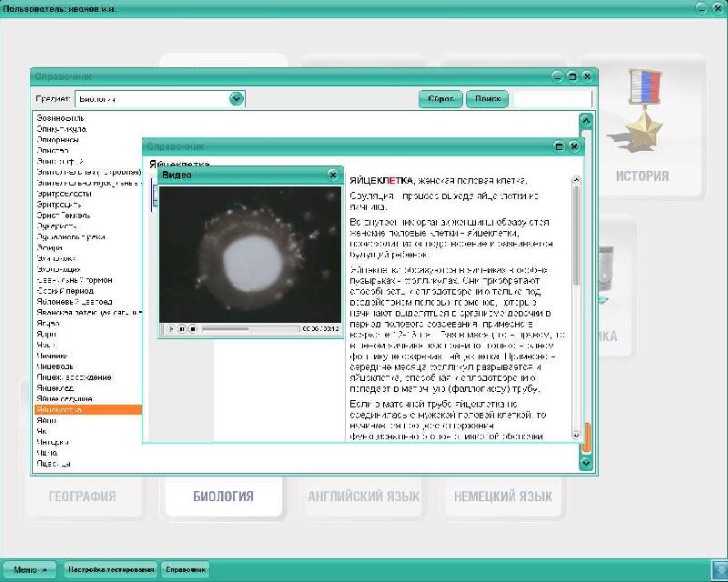Click the Поиск search button
This screenshot has height=582, width=728.
pos(488,99)
